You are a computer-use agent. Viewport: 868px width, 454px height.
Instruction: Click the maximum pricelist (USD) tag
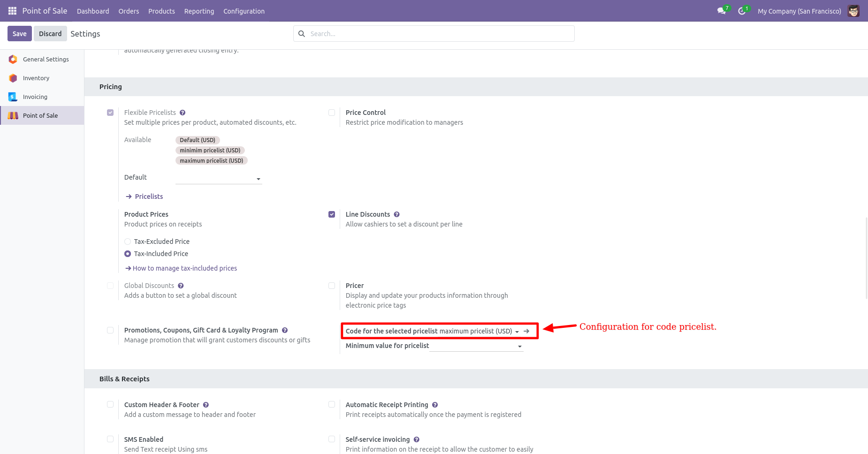coord(212,160)
